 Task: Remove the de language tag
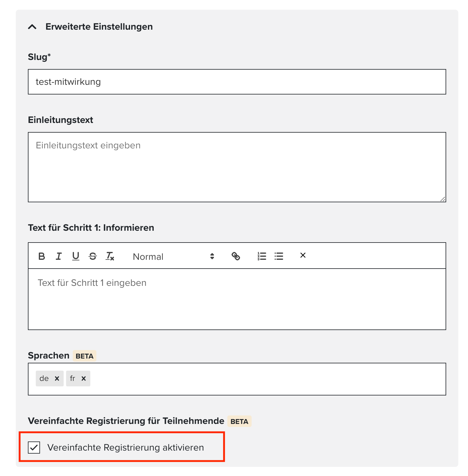[x=57, y=378]
